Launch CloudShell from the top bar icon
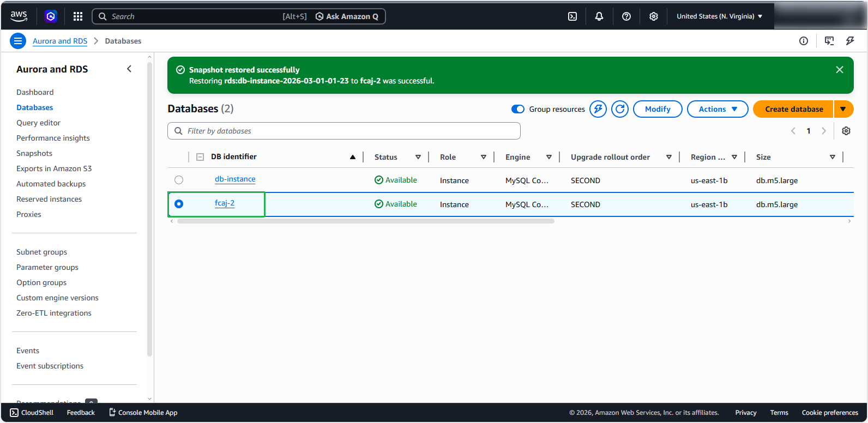 tap(572, 16)
